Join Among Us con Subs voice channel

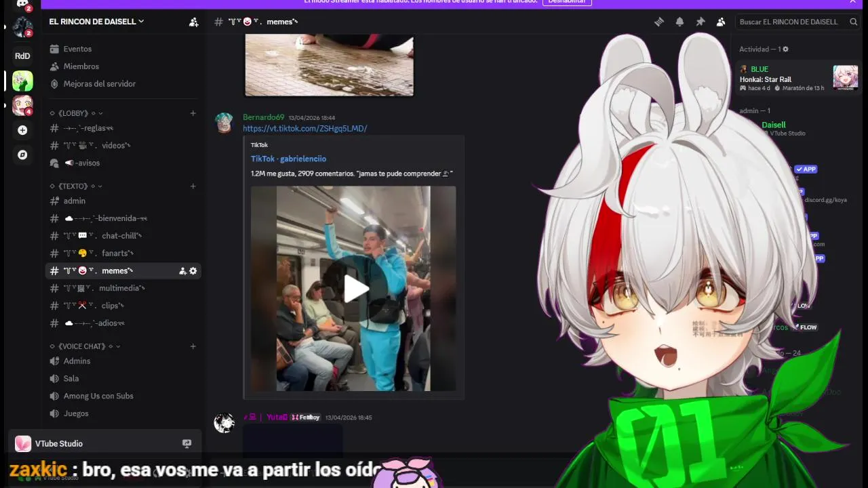point(123,396)
